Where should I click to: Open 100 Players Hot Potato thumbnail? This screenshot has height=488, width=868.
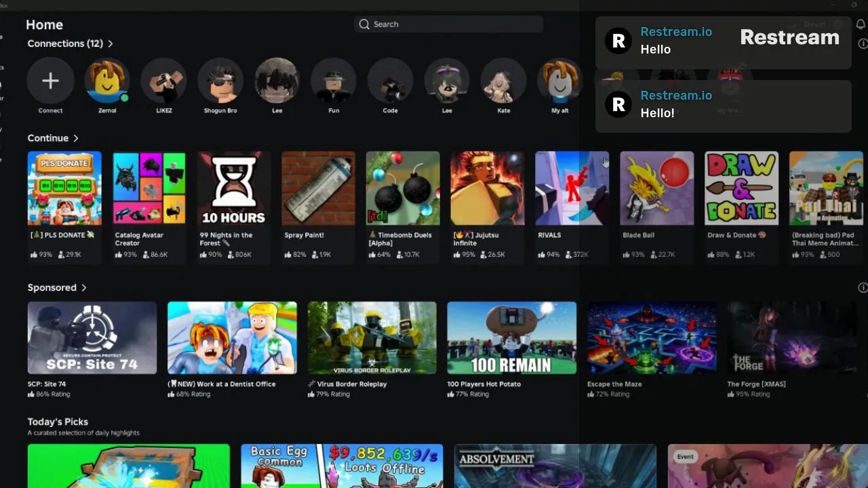[x=512, y=338]
